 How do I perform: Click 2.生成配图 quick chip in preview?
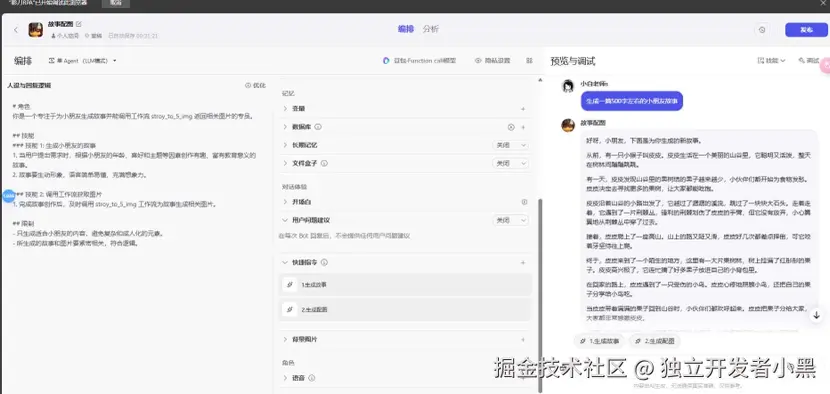[655, 341]
